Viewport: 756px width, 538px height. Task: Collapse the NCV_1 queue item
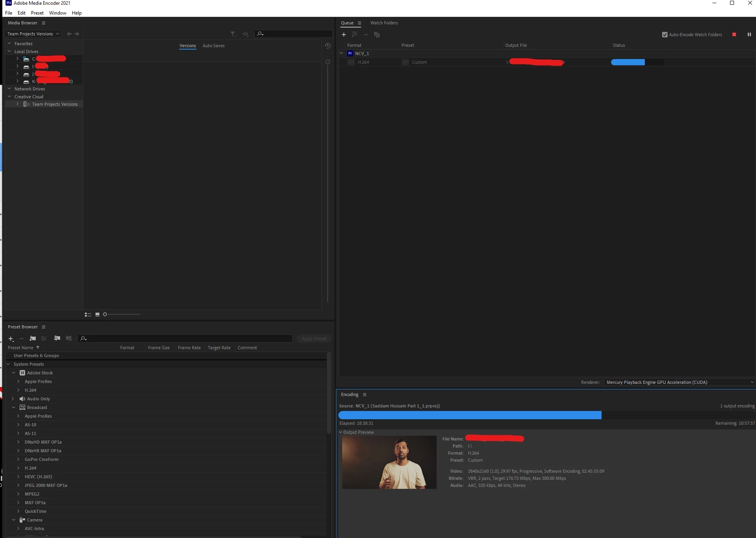click(341, 53)
